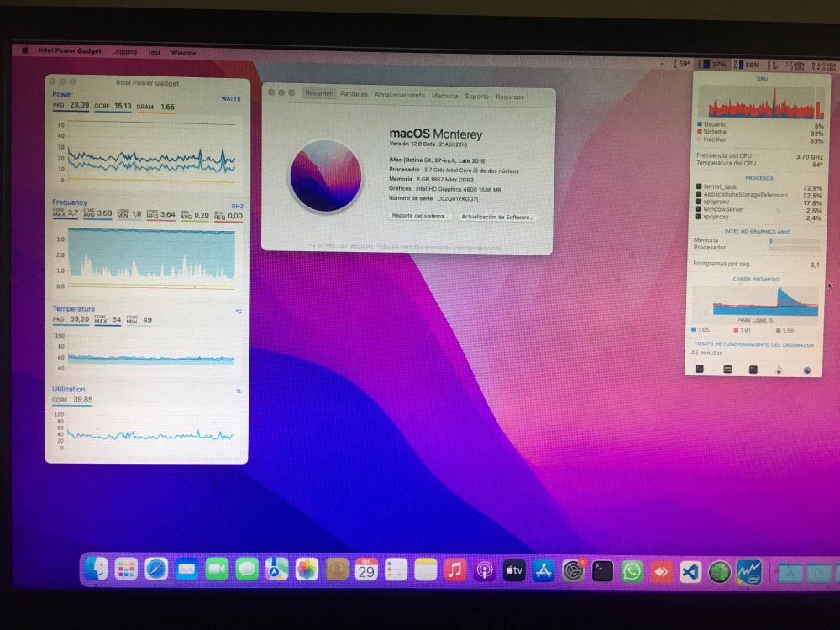This screenshot has height=630, width=840.
Task: Open Launchpad in the Dock
Action: [126, 570]
